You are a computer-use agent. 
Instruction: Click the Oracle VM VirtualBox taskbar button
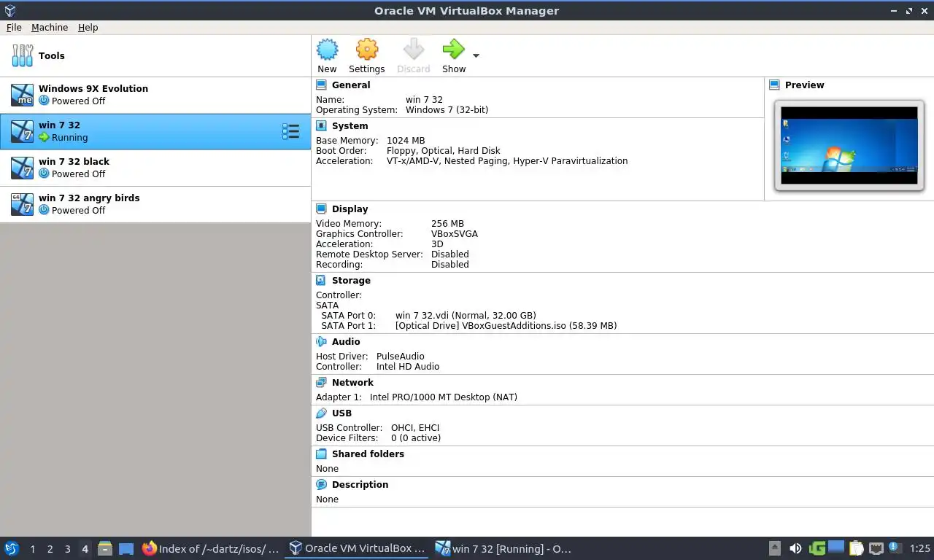pyautogui.click(x=357, y=548)
